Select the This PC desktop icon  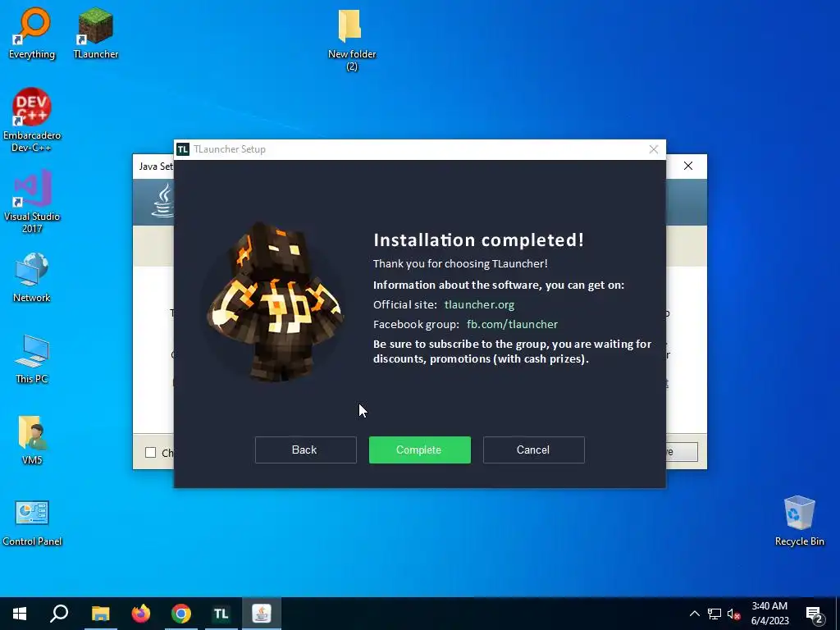[x=32, y=359]
